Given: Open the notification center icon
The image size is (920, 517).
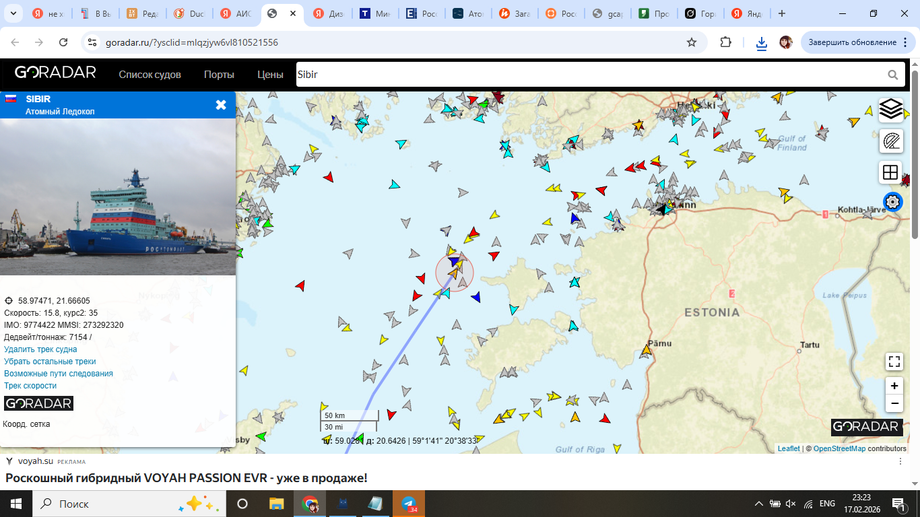Looking at the screenshot, I should pyautogui.click(x=898, y=504).
